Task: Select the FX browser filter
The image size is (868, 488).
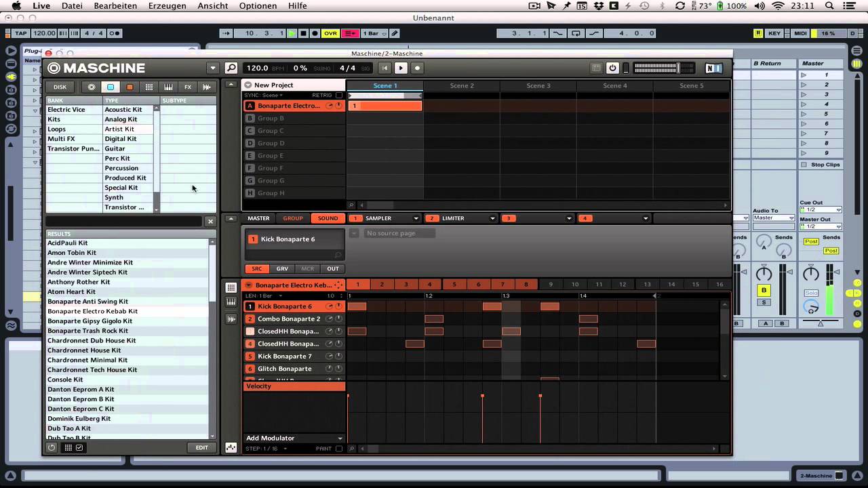Action: [188, 87]
